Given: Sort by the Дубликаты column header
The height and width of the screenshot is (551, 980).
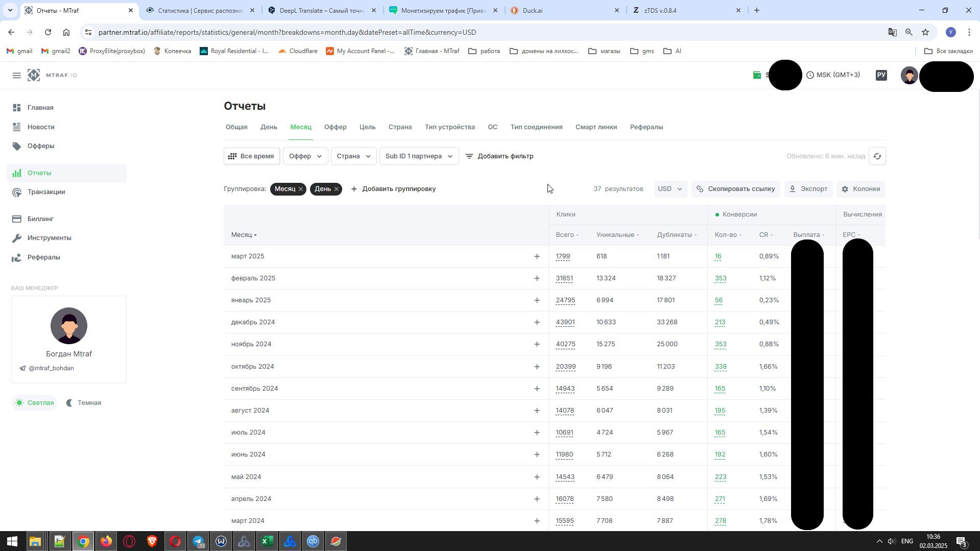Looking at the screenshot, I should [x=677, y=235].
